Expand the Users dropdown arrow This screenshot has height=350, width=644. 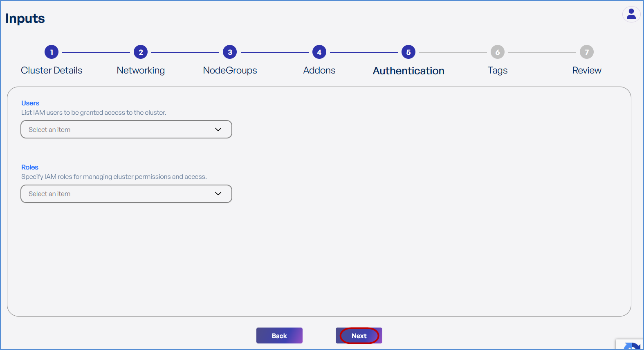click(218, 129)
